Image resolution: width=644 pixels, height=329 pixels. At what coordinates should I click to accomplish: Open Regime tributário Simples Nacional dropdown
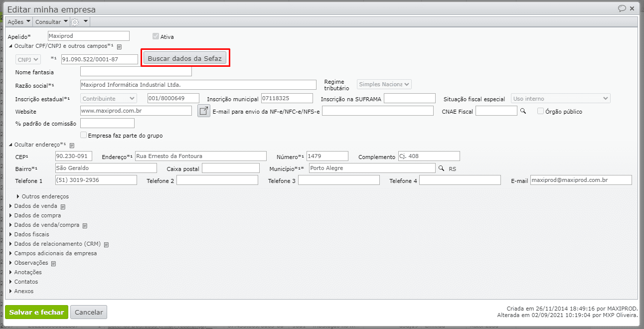click(384, 84)
